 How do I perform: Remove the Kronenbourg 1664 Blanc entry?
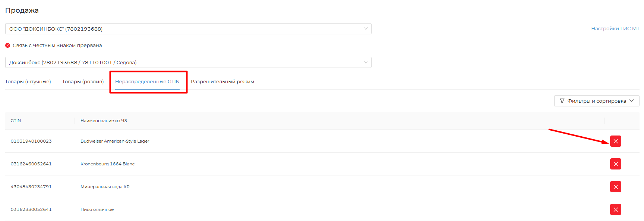click(x=615, y=164)
